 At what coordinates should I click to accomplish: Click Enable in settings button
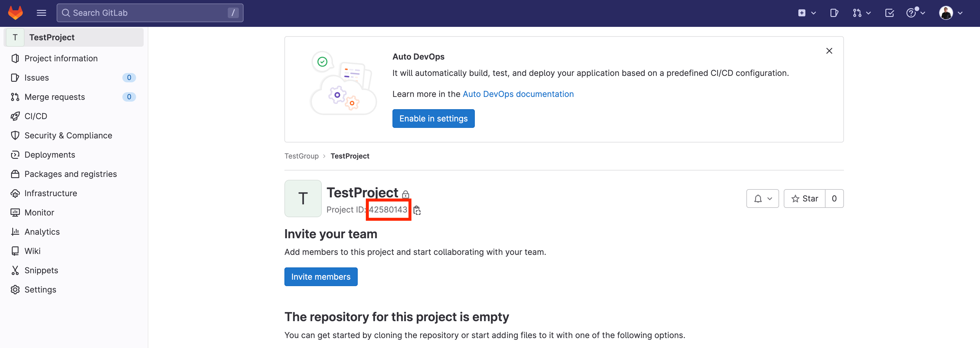click(x=433, y=119)
